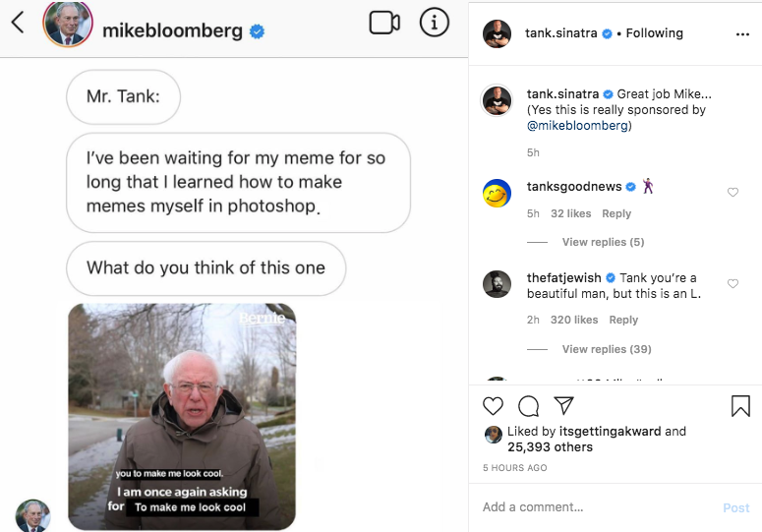Reply to thefatjewish comment
The height and width of the screenshot is (532, 762).
[623, 320]
